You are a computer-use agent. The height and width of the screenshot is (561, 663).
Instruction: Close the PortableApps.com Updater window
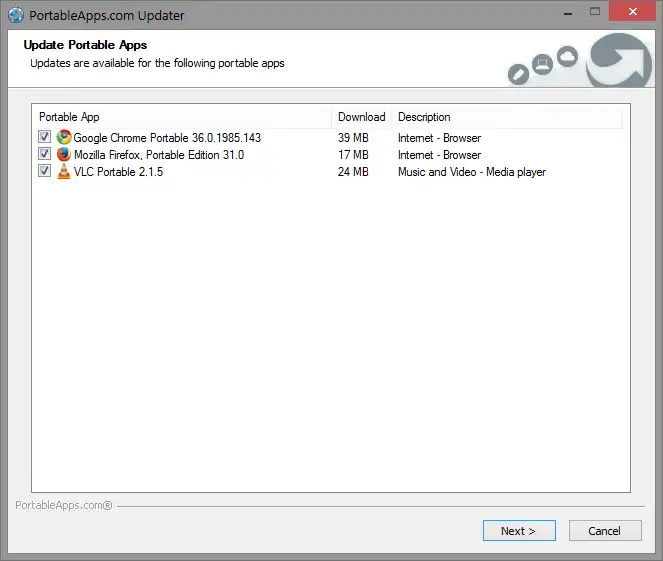point(632,11)
